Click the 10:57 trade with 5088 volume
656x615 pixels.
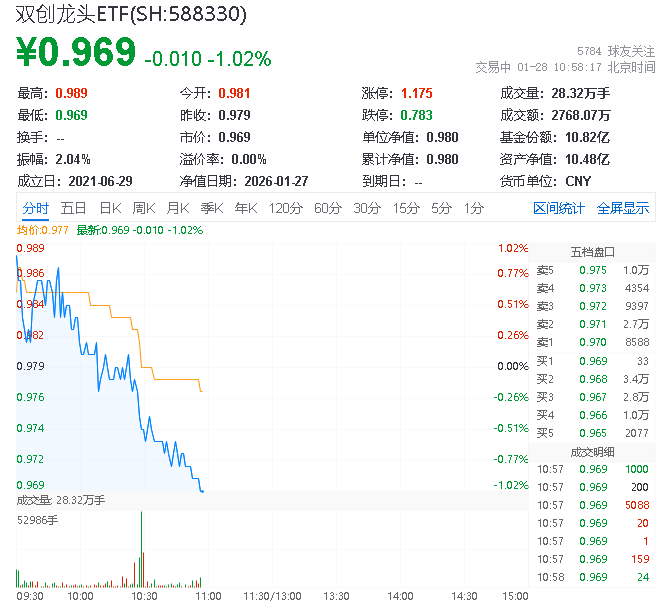point(592,505)
